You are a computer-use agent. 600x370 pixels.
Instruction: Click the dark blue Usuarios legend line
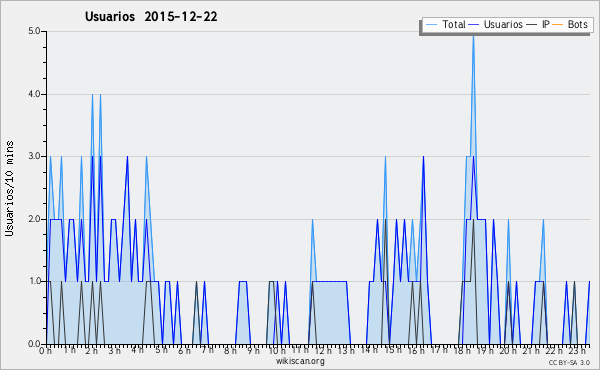point(474,25)
